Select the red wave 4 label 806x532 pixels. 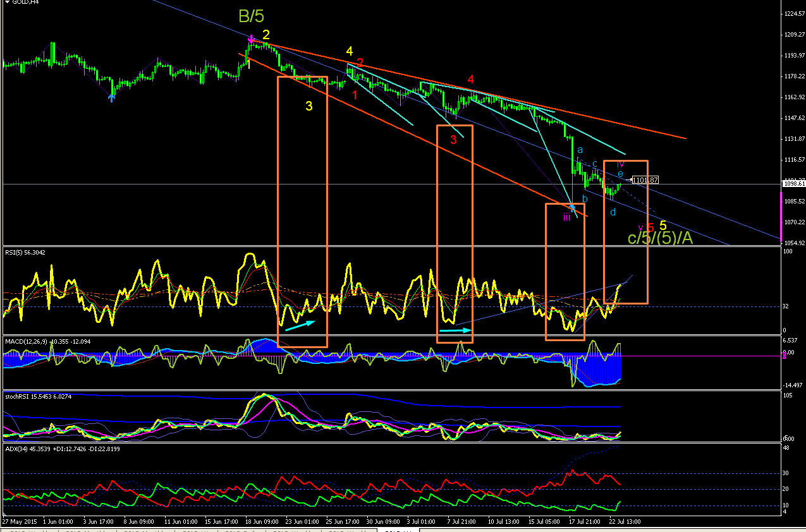470,80
